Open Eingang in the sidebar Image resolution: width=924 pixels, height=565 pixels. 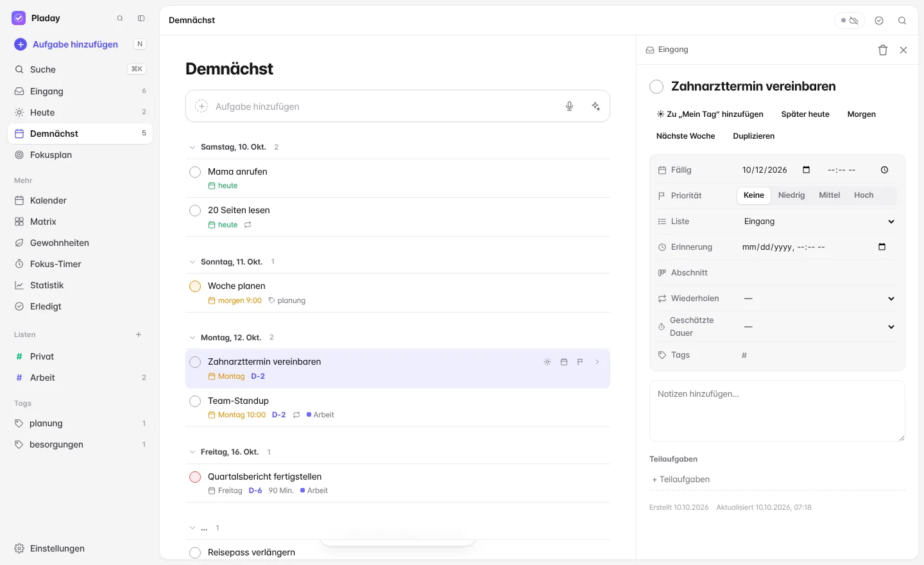(80, 91)
